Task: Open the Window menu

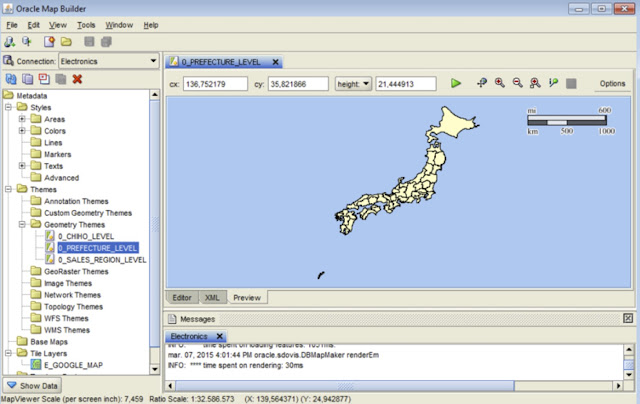Action: tap(119, 25)
